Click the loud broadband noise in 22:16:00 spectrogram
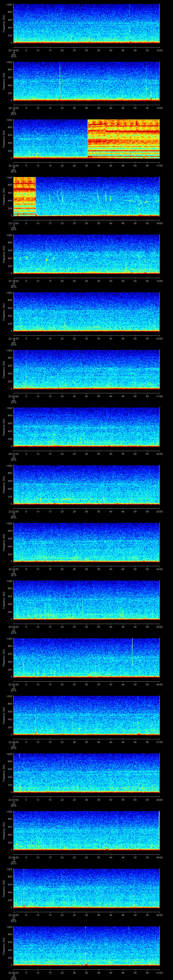 coord(123,139)
